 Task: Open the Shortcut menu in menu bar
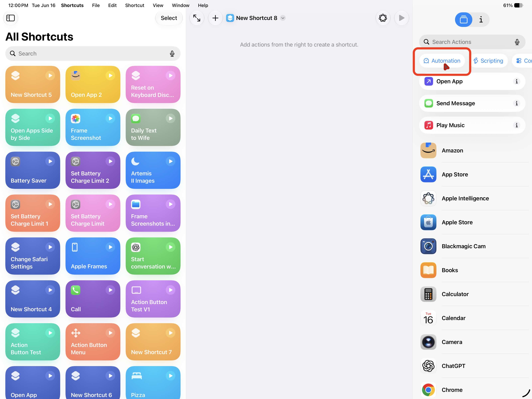(134, 5)
